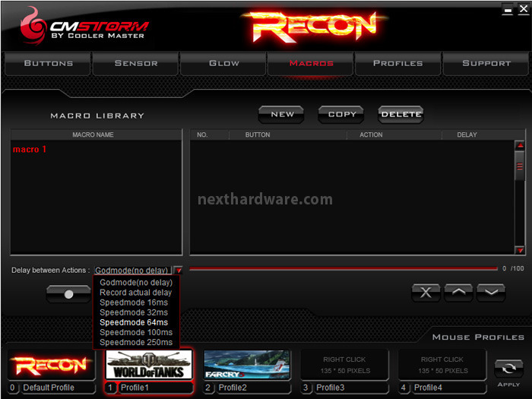
Task: Pick Speedmode 100ms delay
Action: tap(136, 332)
